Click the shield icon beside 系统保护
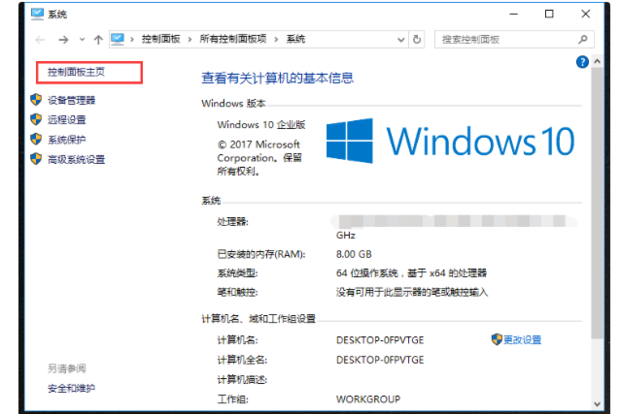 (x=36, y=139)
